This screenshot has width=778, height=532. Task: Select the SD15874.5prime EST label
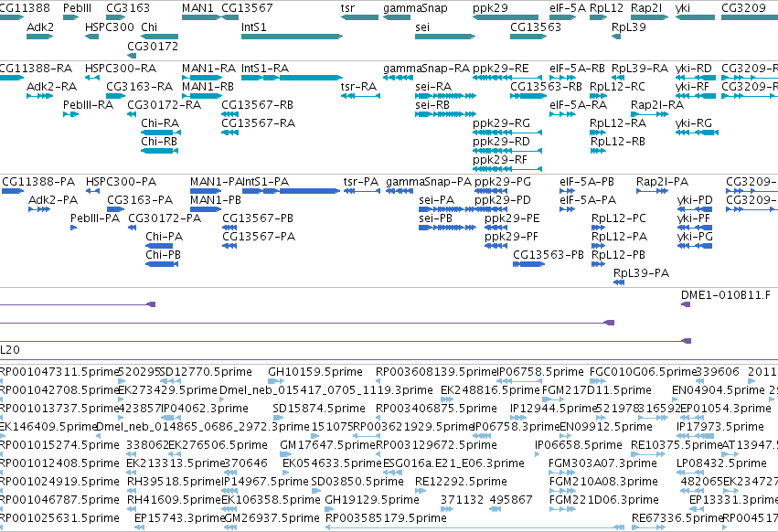318,409
